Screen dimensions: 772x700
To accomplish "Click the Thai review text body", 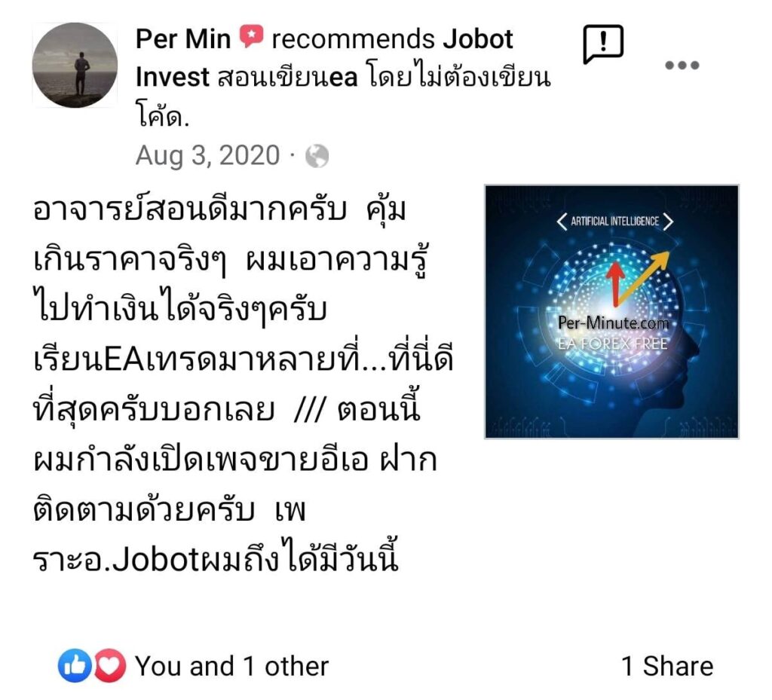I will click(244, 385).
